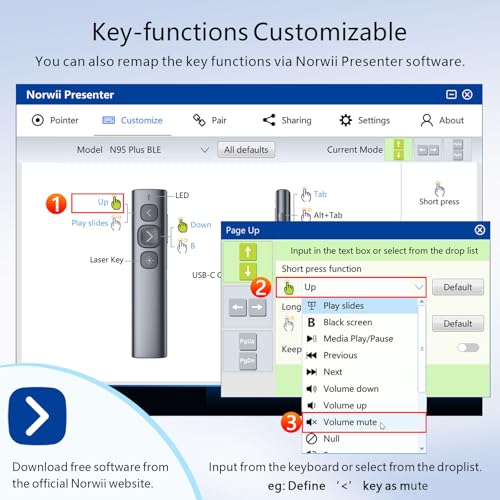The width and height of the screenshot is (500, 500).
Task: Minimize the Norwii Presenter window
Action: coord(451,95)
